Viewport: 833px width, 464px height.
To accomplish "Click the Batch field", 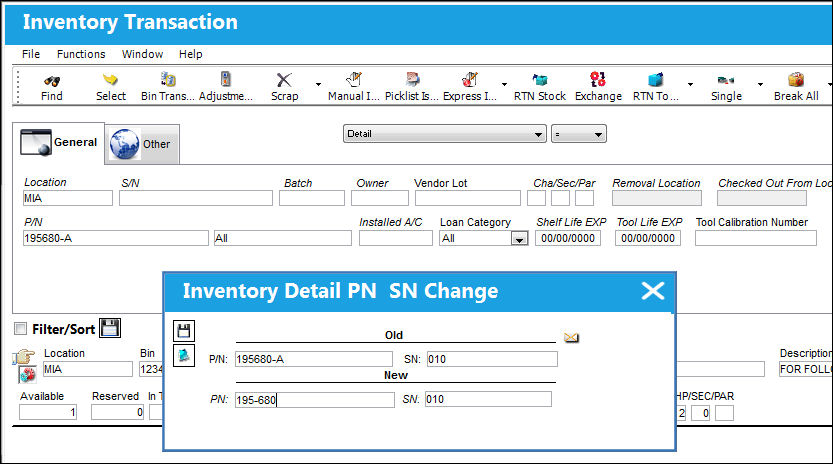I will coord(312,198).
